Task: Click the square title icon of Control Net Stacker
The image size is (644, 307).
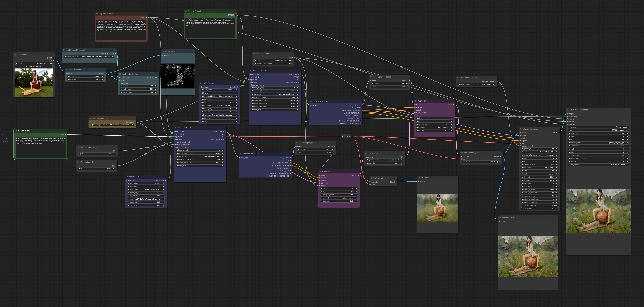Action: pyautogui.click(x=120, y=74)
